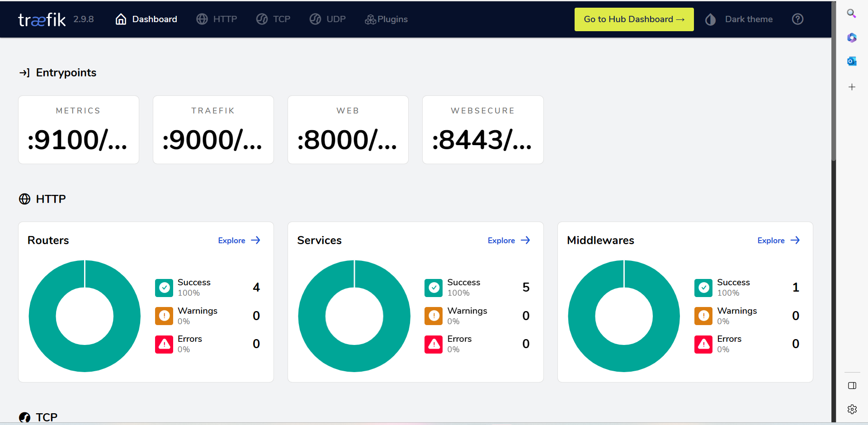
Task: Explore the Middlewares panel
Action: click(778, 241)
